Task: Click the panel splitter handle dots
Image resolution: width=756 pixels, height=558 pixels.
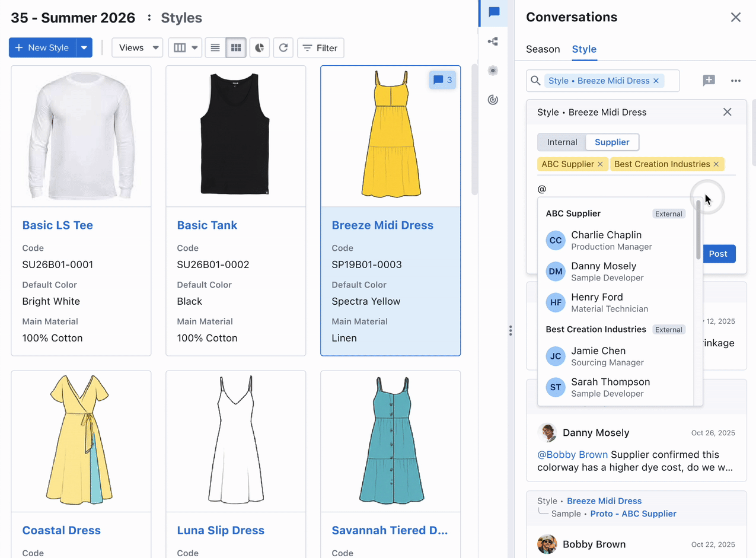Action: (511, 331)
